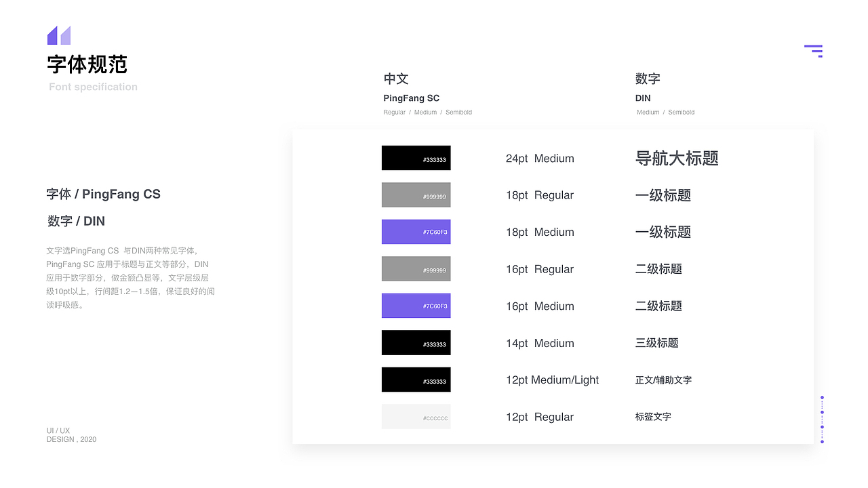868x488 pixels.
Task: Click the UI / UX DESIGN 2020 footer text
Action: 71,434
